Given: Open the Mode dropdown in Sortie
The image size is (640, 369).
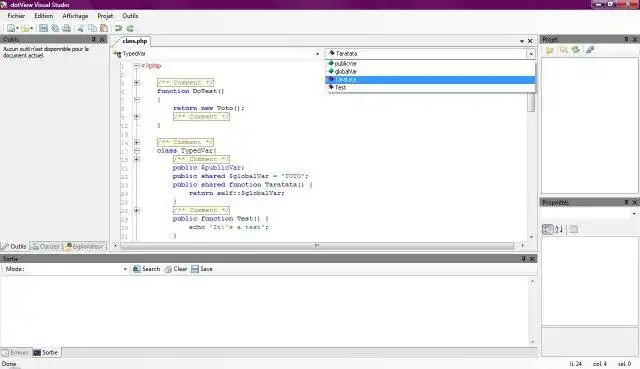Looking at the screenshot, I should (125, 269).
